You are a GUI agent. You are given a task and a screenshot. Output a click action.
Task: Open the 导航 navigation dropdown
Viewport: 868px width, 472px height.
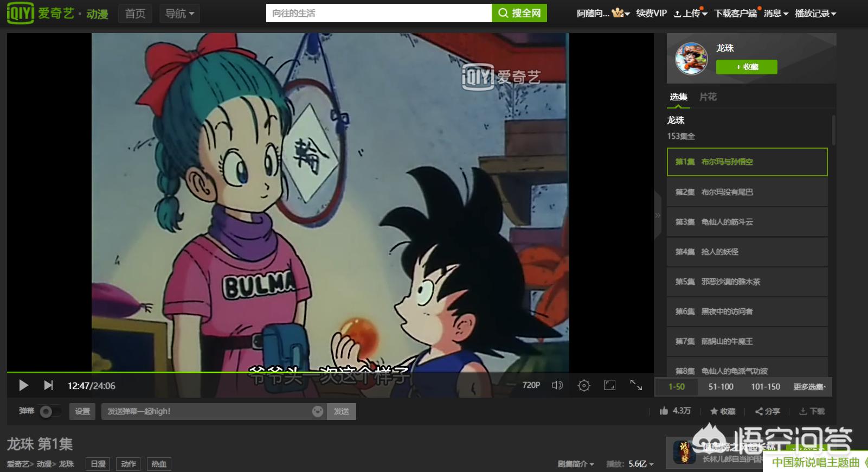pos(179,14)
